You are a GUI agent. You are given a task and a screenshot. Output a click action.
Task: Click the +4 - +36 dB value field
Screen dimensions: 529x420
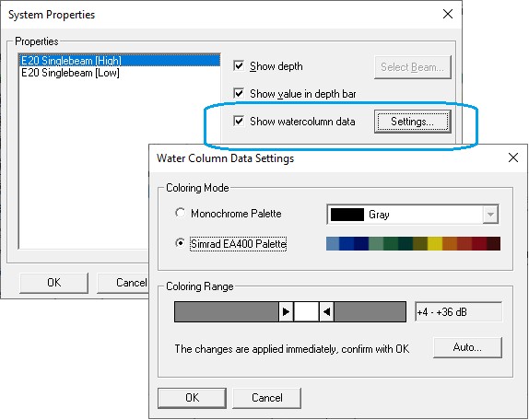click(458, 312)
